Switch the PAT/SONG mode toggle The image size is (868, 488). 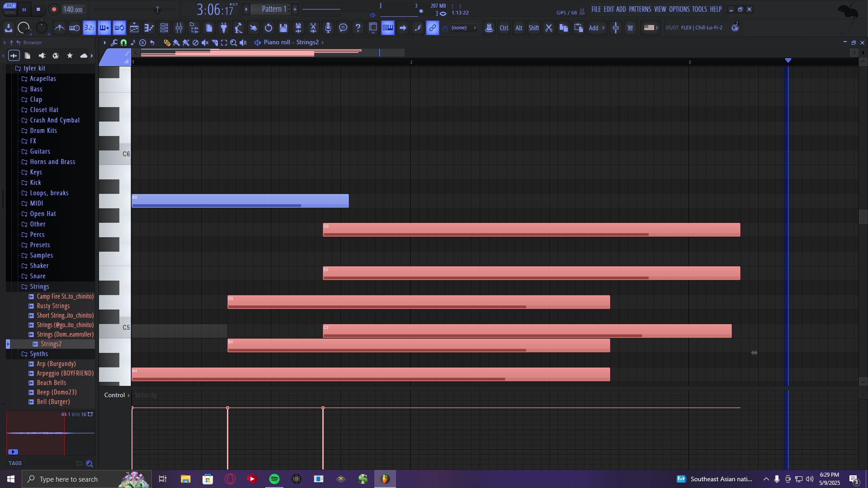10,9
